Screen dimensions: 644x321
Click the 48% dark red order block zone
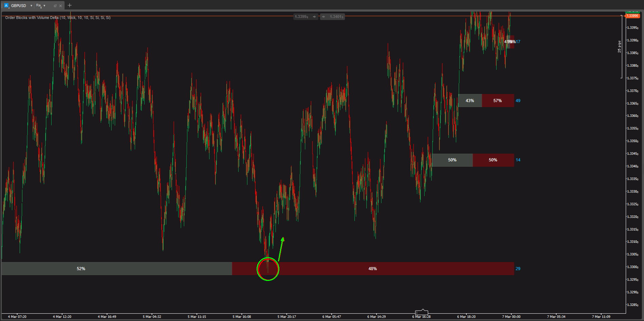(372, 269)
